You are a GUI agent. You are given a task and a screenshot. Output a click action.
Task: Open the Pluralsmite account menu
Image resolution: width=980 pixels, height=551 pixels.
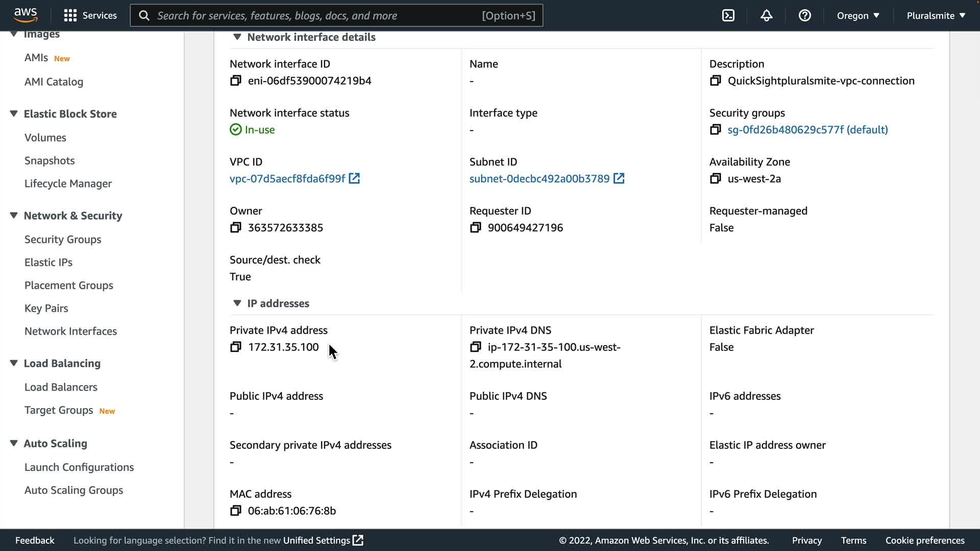pyautogui.click(x=936, y=15)
